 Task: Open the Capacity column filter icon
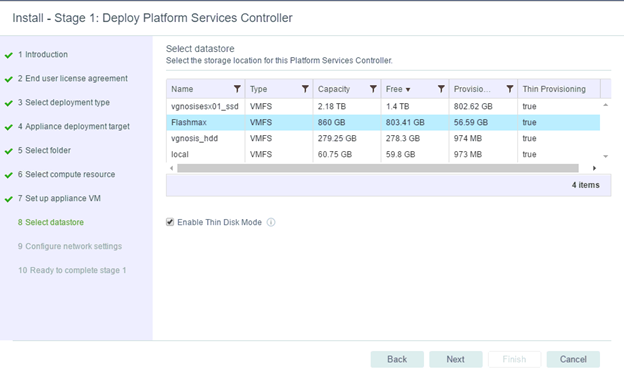tap(373, 89)
